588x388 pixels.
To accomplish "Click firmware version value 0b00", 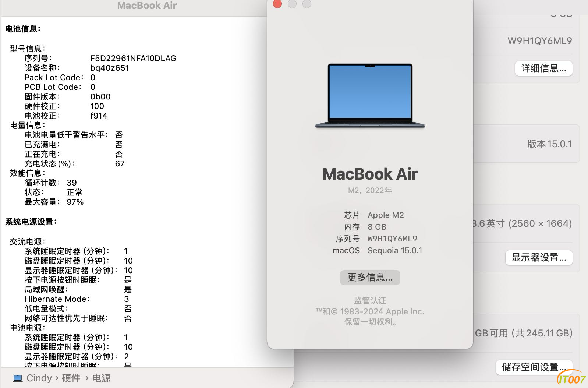I will click(100, 96).
